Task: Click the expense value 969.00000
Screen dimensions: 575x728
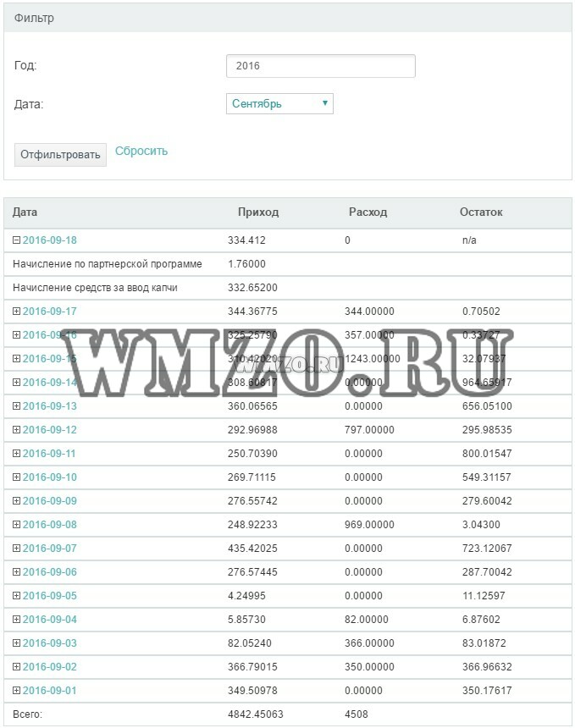Action: coord(369,524)
